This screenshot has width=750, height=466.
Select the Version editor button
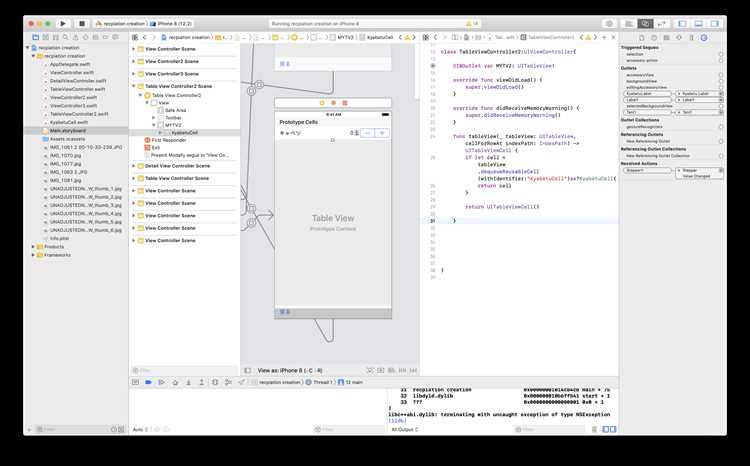661,23
